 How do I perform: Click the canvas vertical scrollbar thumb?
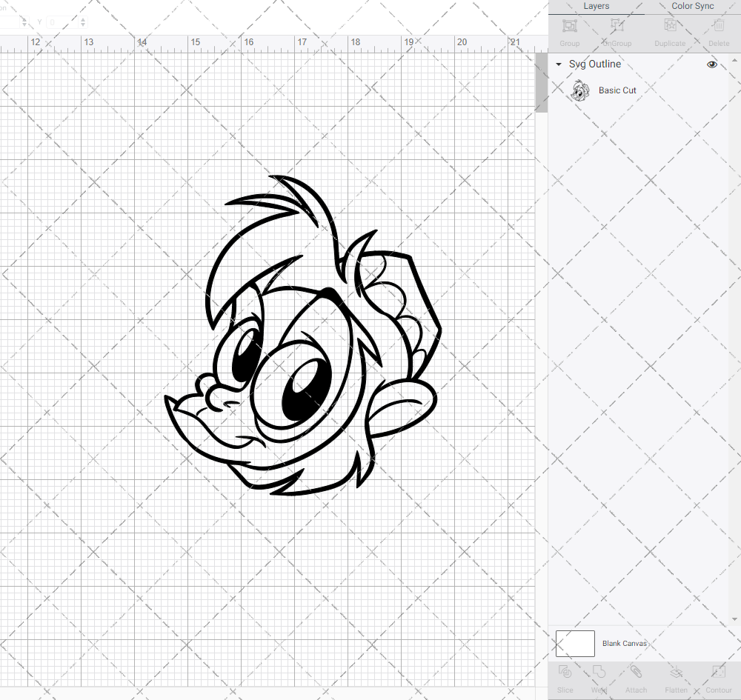point(541,83)
